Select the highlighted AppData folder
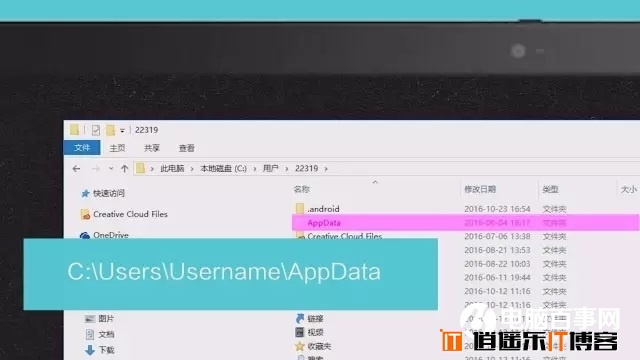This screenshot has width=640, height=360. pos(465,222)
